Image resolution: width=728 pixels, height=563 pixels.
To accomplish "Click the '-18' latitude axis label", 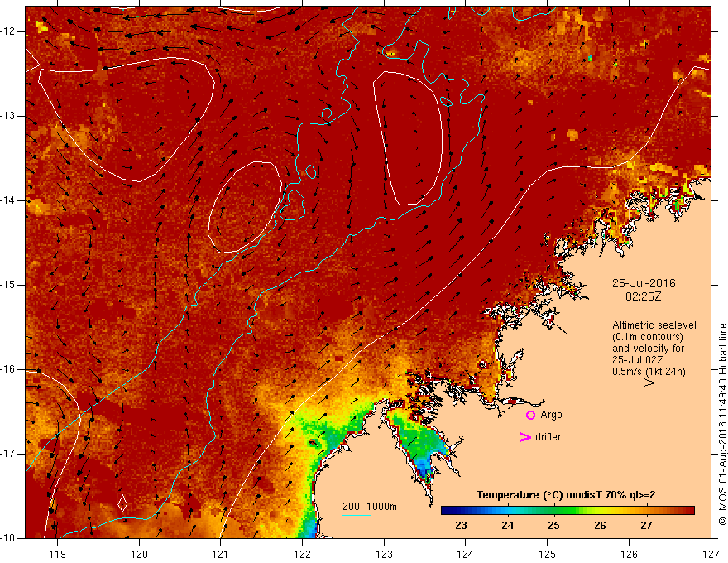I will tap(8, 538).
